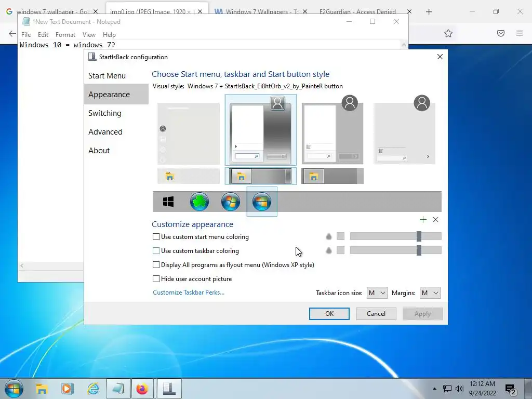The height and width of the screenshot is (399, 532).
Task: Choose the plain light taskbar style
Action: [x=189, y=176]
